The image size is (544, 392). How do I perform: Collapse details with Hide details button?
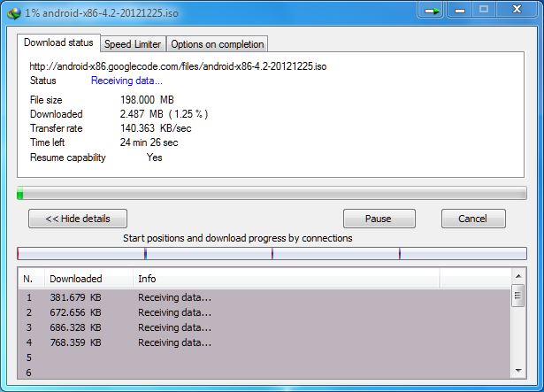pos(78,219)
